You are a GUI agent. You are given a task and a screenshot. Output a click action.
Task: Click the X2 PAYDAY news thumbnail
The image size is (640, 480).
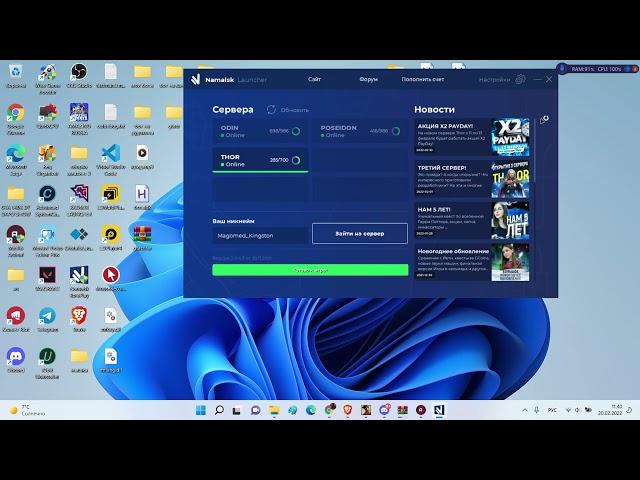pyautogui.click(x=510, y=137)
